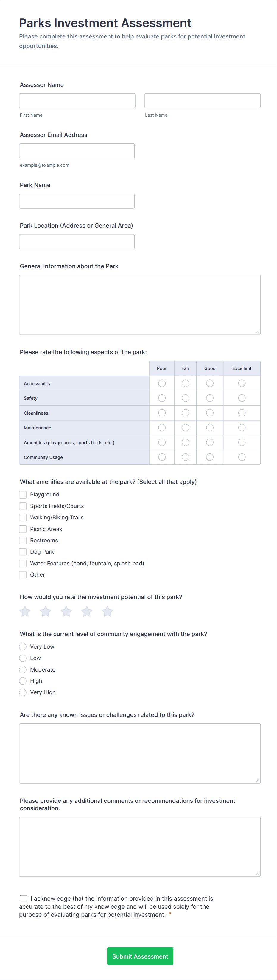Image resolution: width=277 pixels, height=980 pixels.
Task: Check the Restrooms amenity option
Action: [22, 540]
